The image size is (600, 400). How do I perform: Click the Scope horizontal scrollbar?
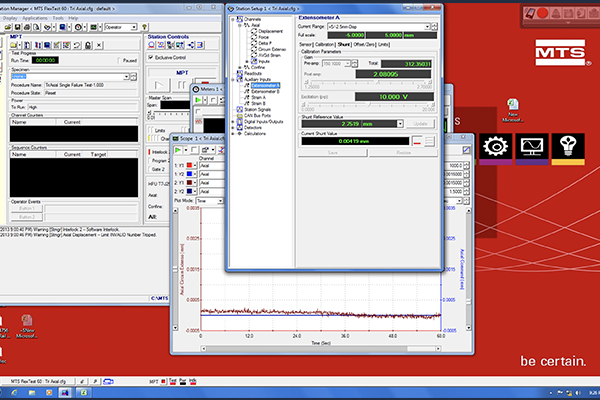(x=321, y=349)
